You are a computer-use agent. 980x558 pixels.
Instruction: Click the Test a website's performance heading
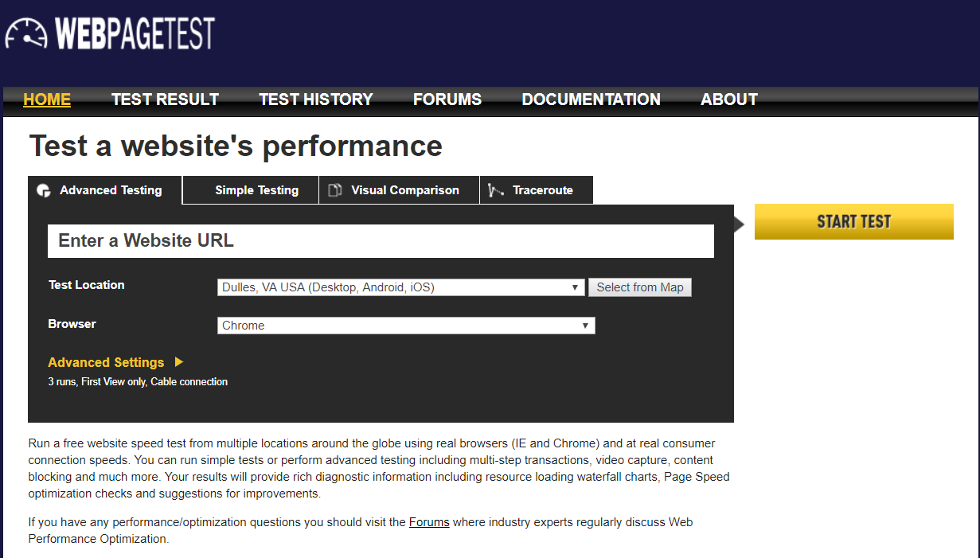pos(236,146)
